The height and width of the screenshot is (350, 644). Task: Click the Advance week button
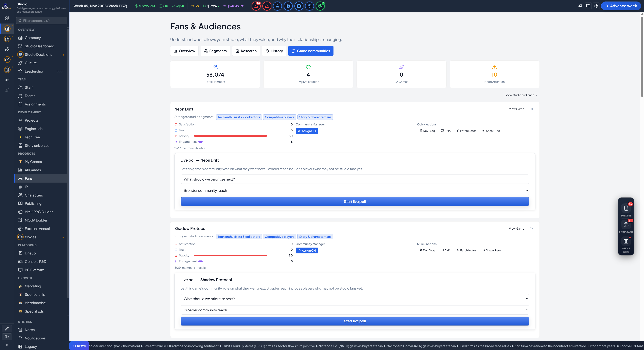pyautogui.click(x=621, y=6)
